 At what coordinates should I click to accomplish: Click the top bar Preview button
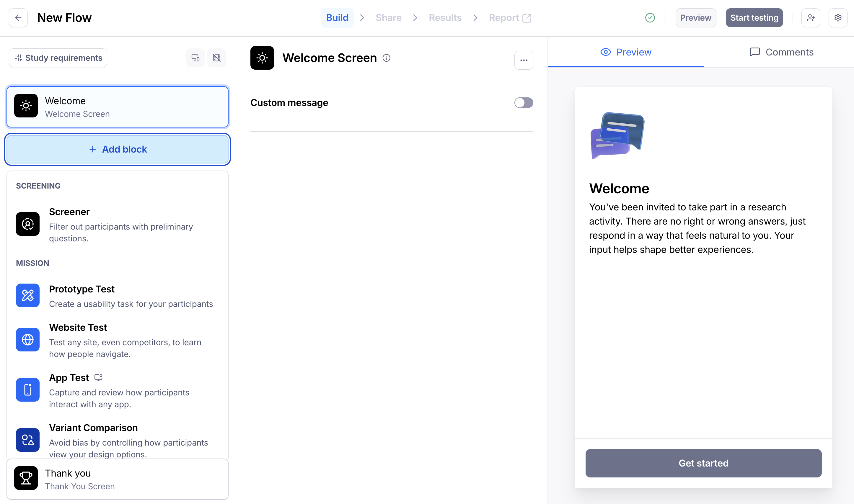695,18
